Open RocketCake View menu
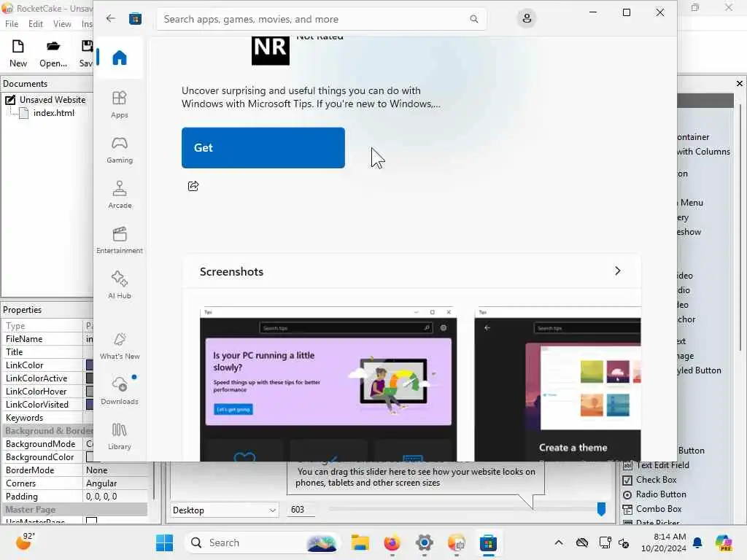Screen dimensions: 747x560 pyautogui.click(x=62, y=24)
